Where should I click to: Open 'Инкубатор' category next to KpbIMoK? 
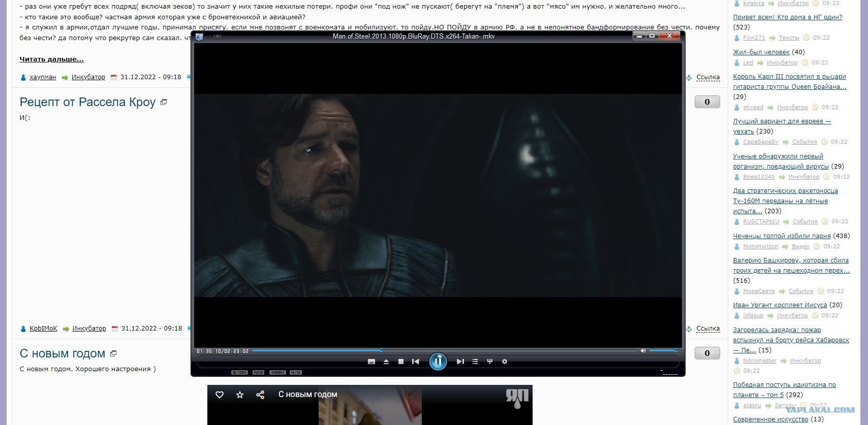(x=89, y=329)
